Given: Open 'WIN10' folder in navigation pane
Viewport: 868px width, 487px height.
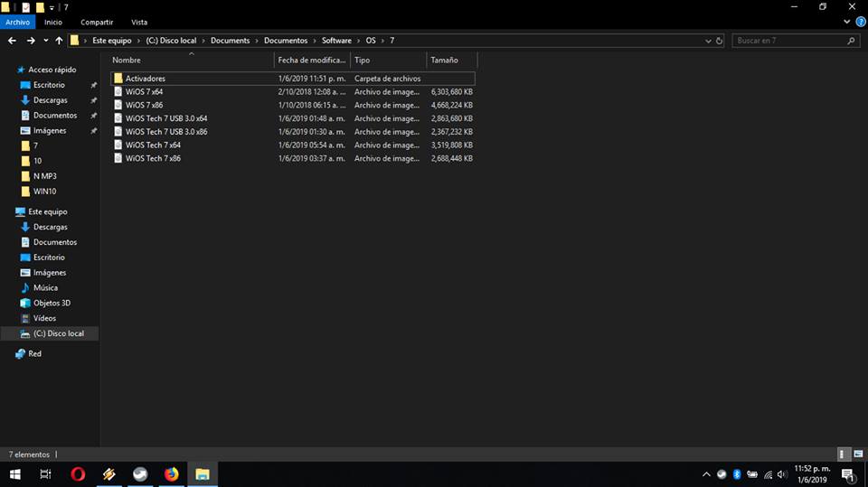Looking at the screenshot, I should pos(39,192).
